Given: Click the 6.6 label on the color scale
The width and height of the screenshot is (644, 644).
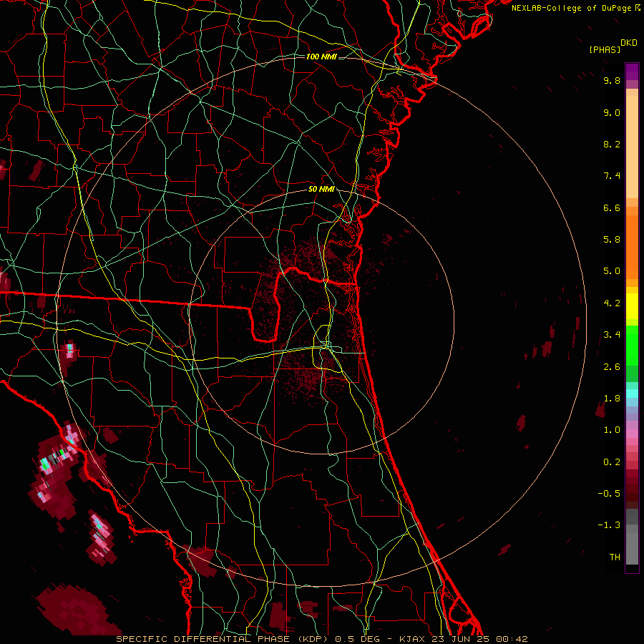Looking at the screenshot, I should [612, 208].
